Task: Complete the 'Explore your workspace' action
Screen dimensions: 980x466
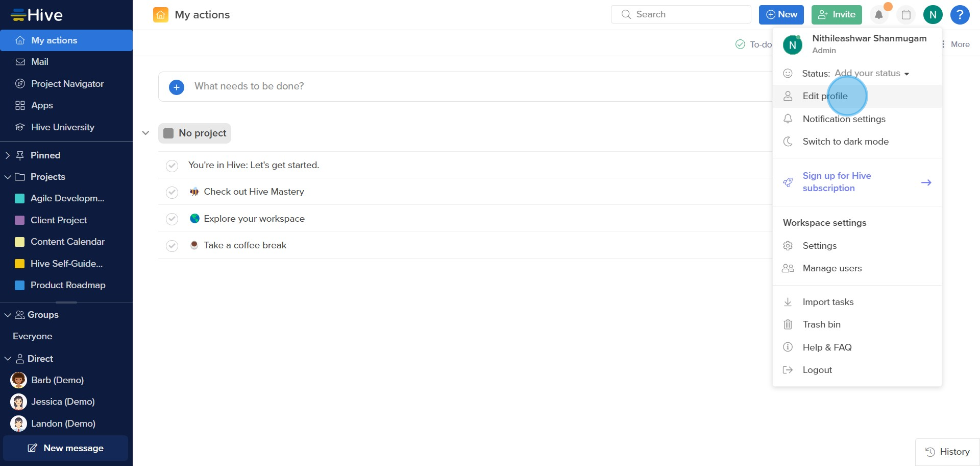Action: pyautogui.click(x=172, y=219)
